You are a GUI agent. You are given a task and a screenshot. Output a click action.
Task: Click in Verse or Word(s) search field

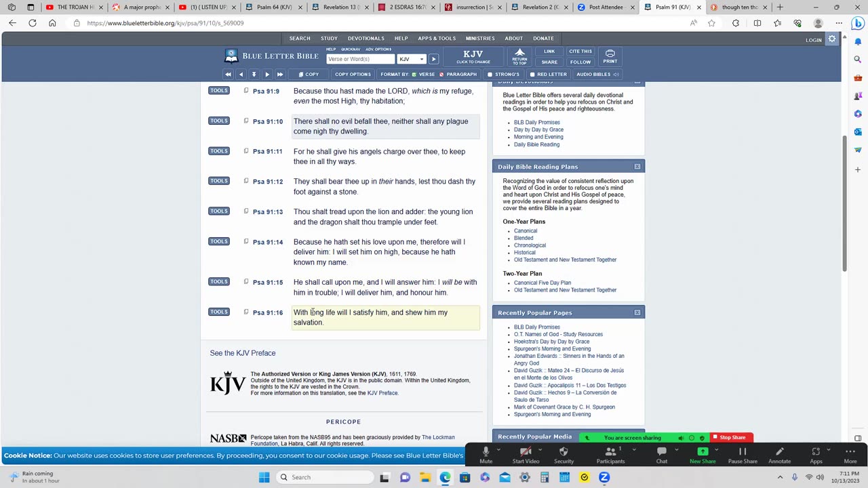pyautogui.click(x=359, y=59)
